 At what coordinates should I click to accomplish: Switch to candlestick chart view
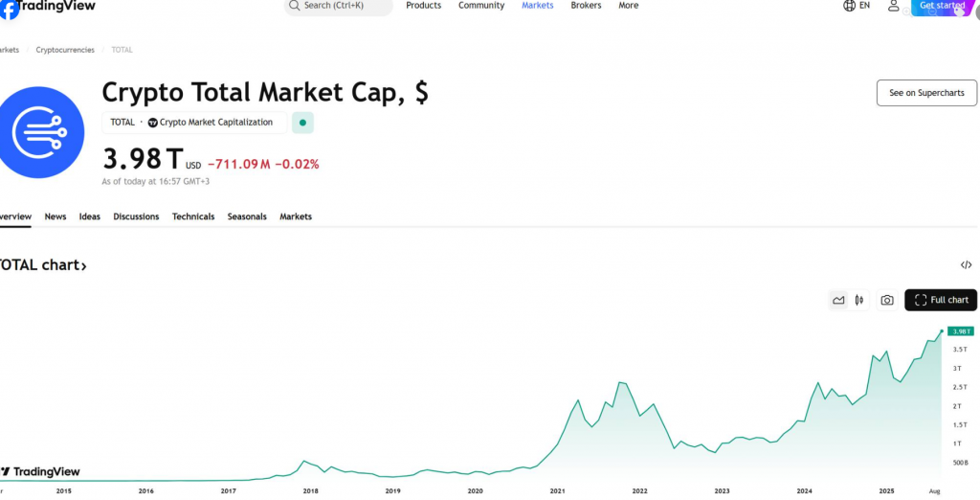[x=859, y=300]
